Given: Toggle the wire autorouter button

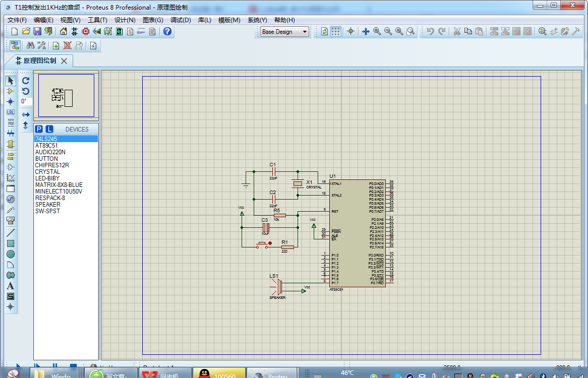Looking at the screenshot, I should (x=15, y=45).
